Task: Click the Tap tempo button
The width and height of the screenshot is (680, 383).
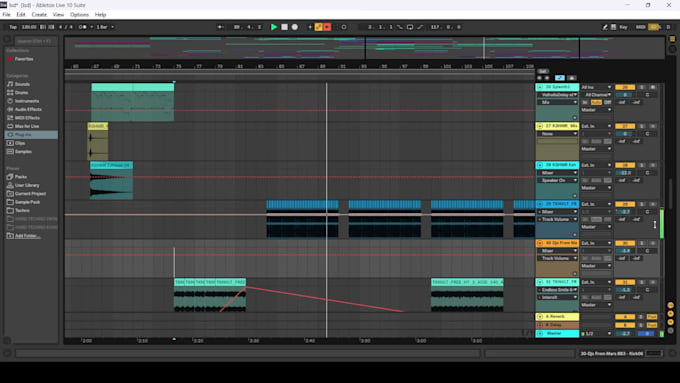Action: click(x=13, y=27)
